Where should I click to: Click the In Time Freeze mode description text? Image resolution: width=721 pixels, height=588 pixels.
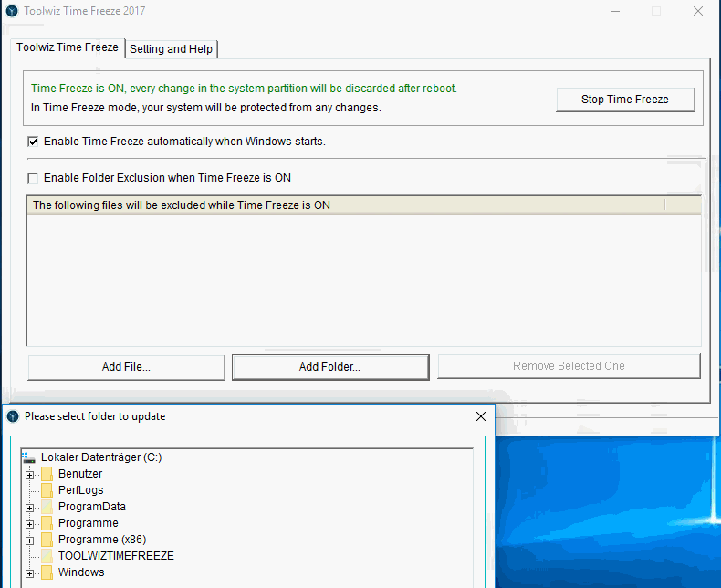pyautogui.click(x=206, y=108)
